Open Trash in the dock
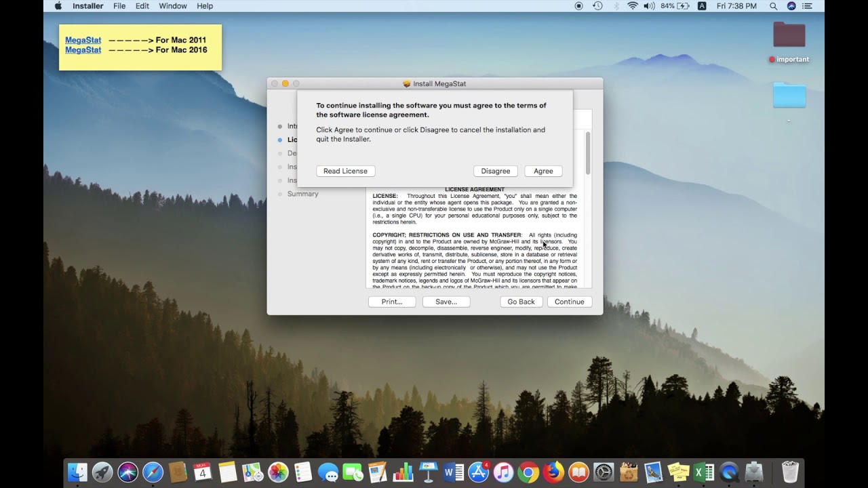The height and width of the screenshot is (488, 868). point(790,472)
